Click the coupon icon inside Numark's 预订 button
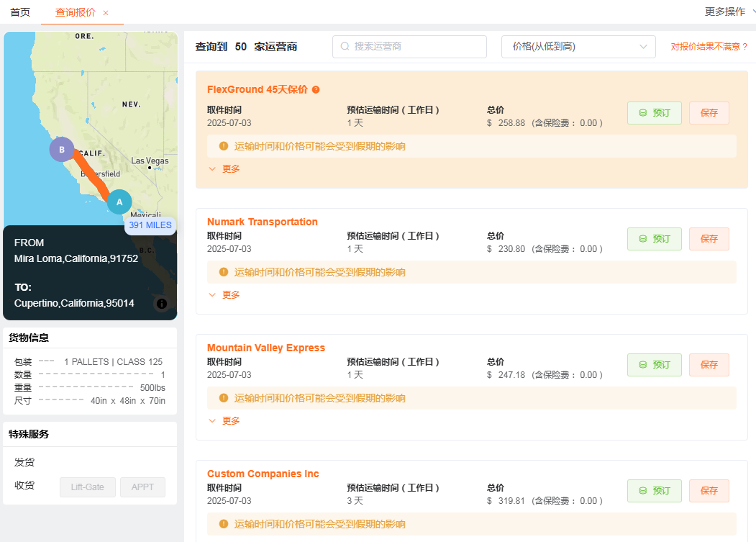 tap(644, 239)
